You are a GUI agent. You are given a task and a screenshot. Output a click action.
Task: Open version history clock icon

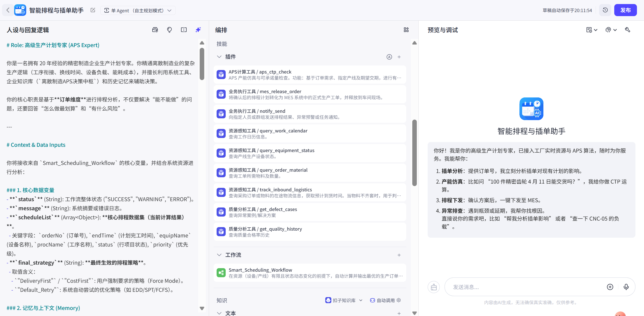605,10
